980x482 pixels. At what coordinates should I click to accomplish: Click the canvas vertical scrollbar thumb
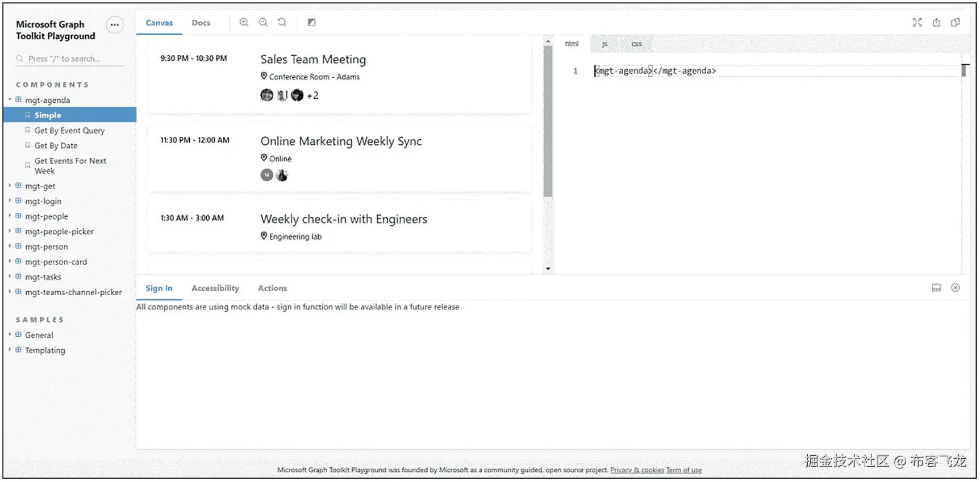pyautogui.click(x=548, y=121)
